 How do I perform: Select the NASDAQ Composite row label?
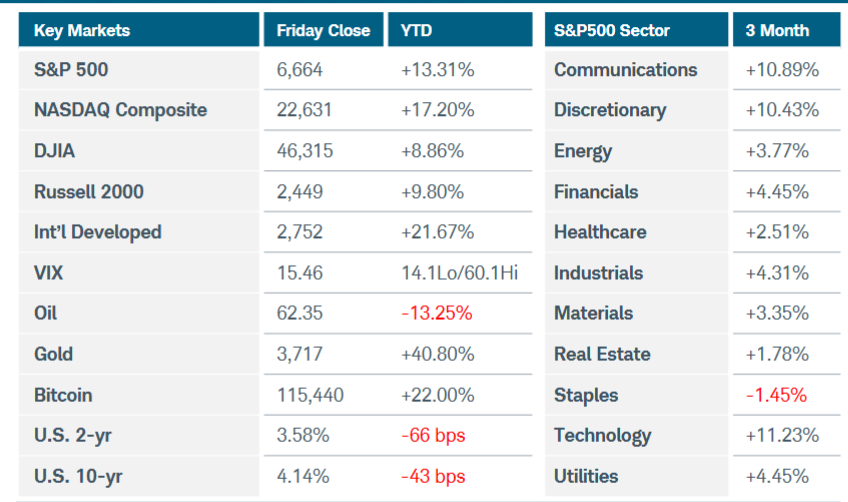click(x=120, y=110)
